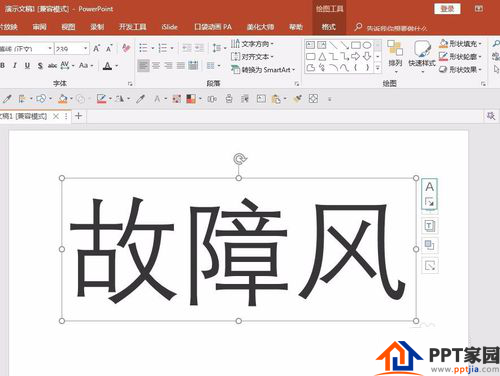Toggle left text alignment
The width and height of the screenshot is (500, 376).
pos(143,66)
